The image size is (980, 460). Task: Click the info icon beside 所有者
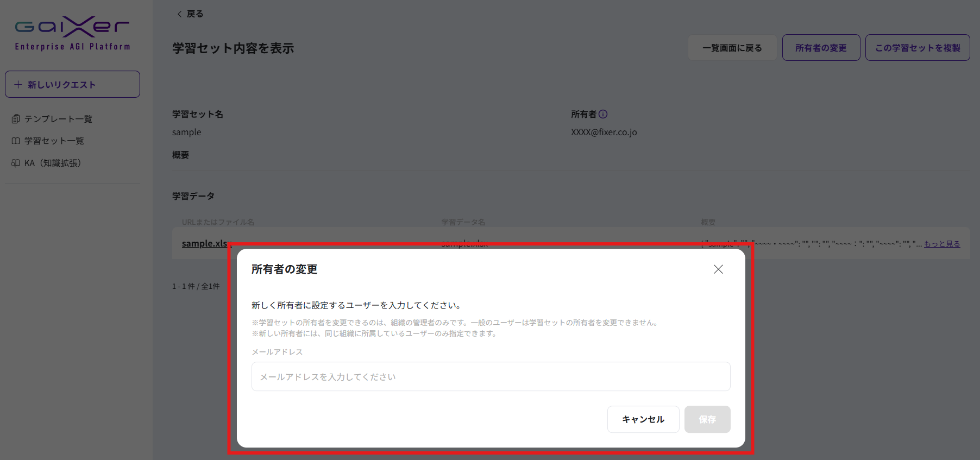pos(603,114)
